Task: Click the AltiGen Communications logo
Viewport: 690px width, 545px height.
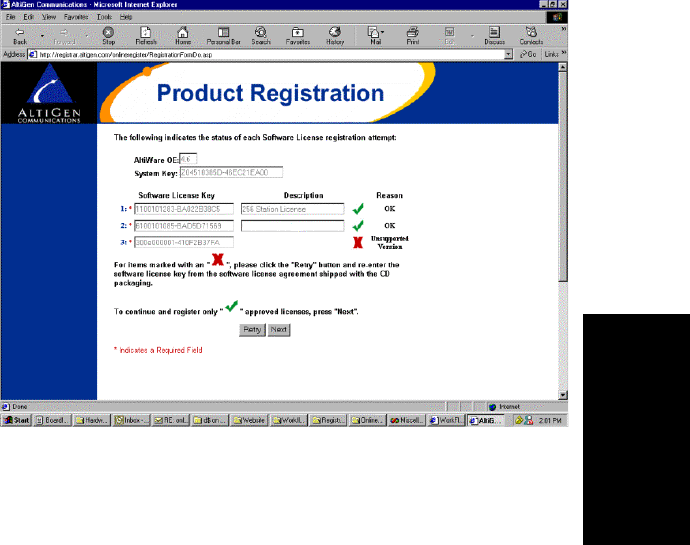Action: pos(49,93)
